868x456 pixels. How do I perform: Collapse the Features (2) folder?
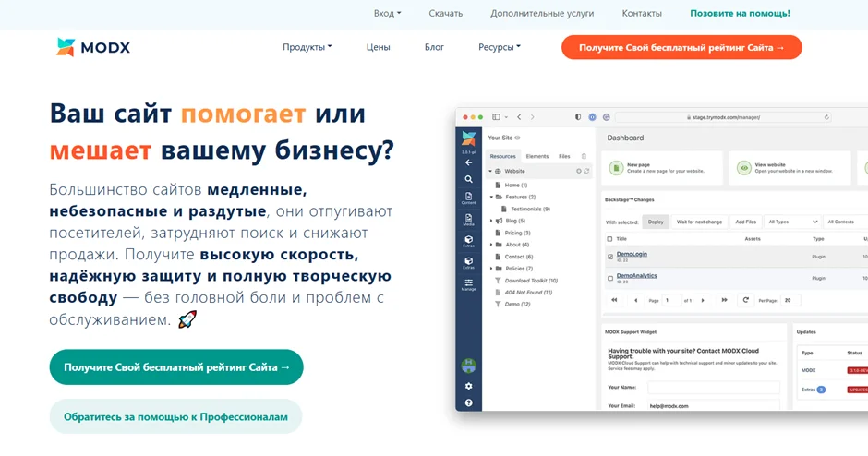pos(491,197)
